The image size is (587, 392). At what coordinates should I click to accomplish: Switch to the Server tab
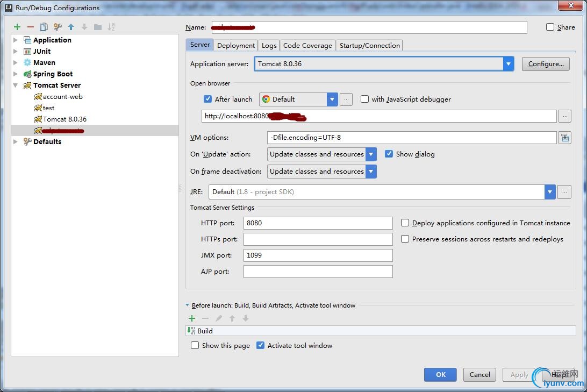[200, 45]
